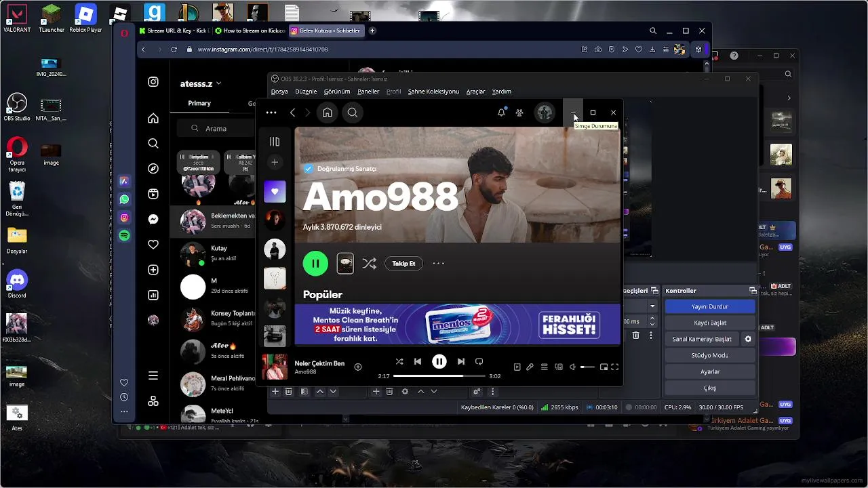This screenshot has width=868, height=488.
Task: Open Yardım menu in OBS
Action: [x=502, y=91]
